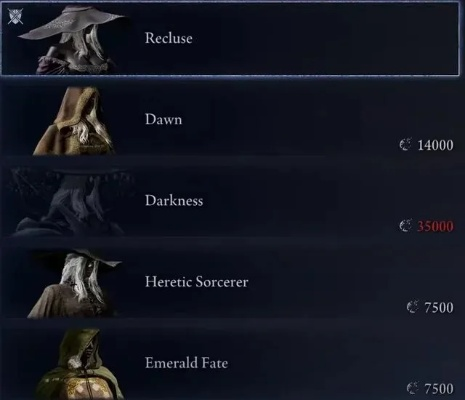Image resolution: width=465 pixels, height=400 pixels.
Task: Choose the Emerald Fate entry label
Action: click(x=186, y=363)
